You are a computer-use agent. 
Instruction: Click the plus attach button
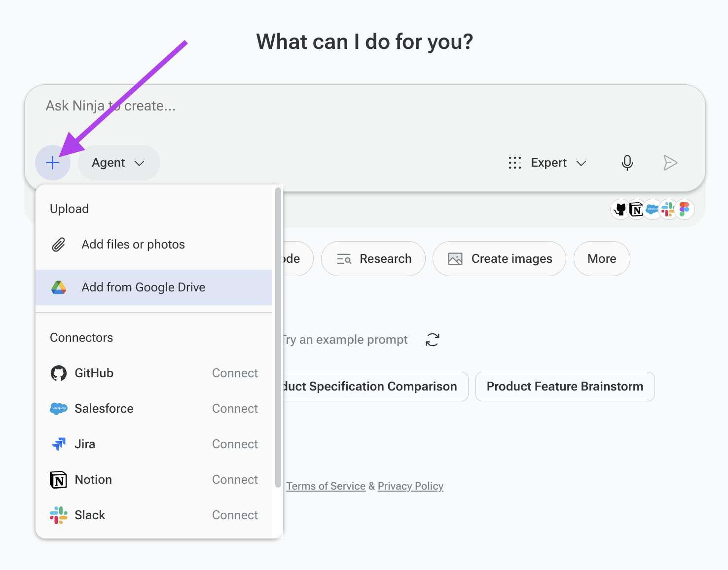[53, 163]
